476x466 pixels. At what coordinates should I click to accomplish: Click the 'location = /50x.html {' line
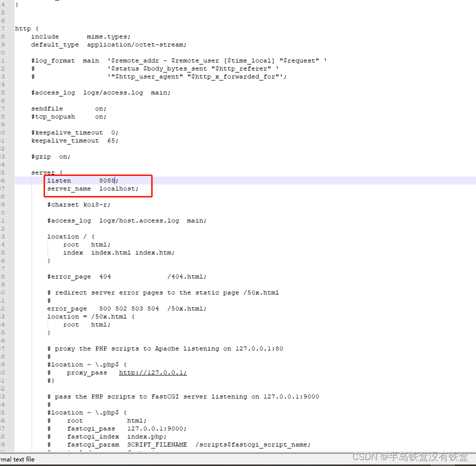click(91, 316)
